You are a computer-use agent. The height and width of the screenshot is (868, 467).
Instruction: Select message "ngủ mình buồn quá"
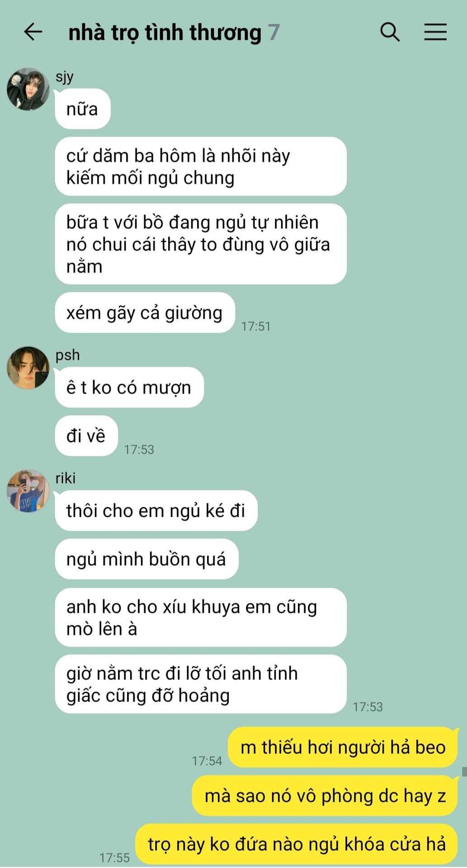pos(146,559)
